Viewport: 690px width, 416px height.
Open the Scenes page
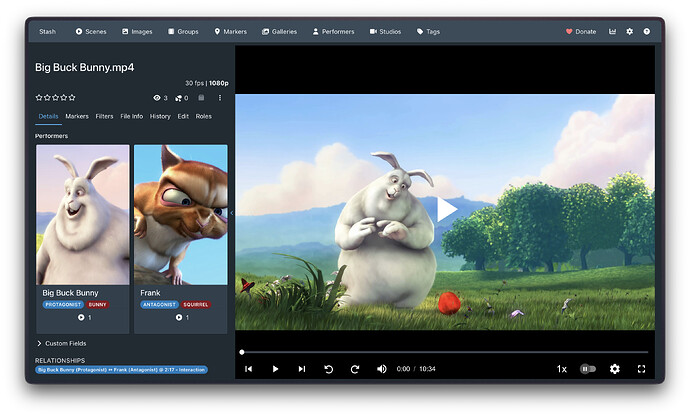91,32
